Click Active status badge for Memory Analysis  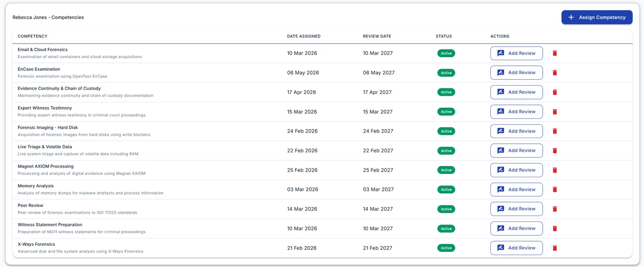[446, 190]
